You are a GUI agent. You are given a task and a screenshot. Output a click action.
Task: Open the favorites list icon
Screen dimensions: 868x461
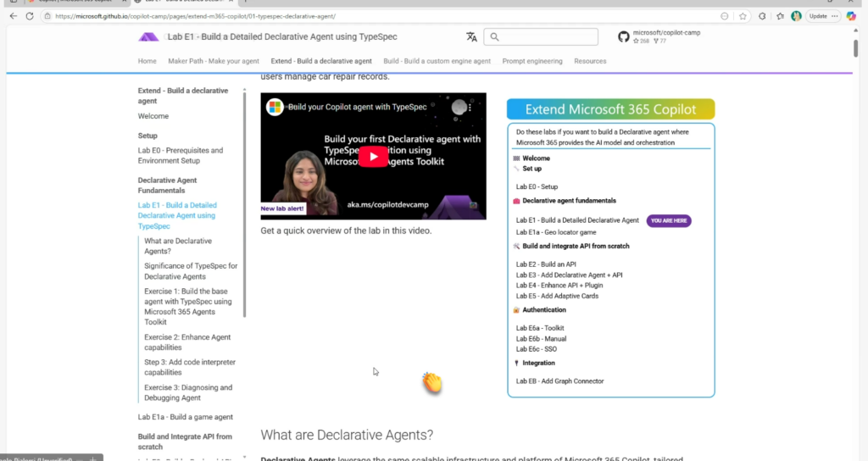tap(780, 16)
